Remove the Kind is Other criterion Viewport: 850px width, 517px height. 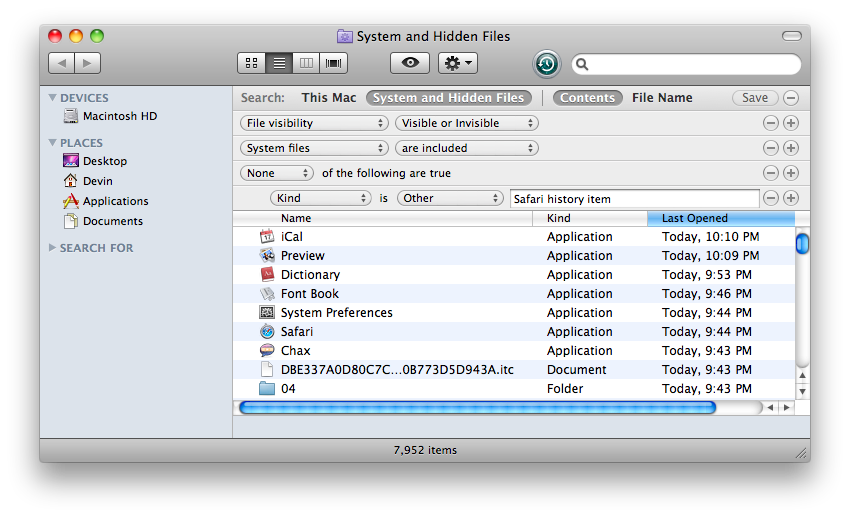coord(771,198)
